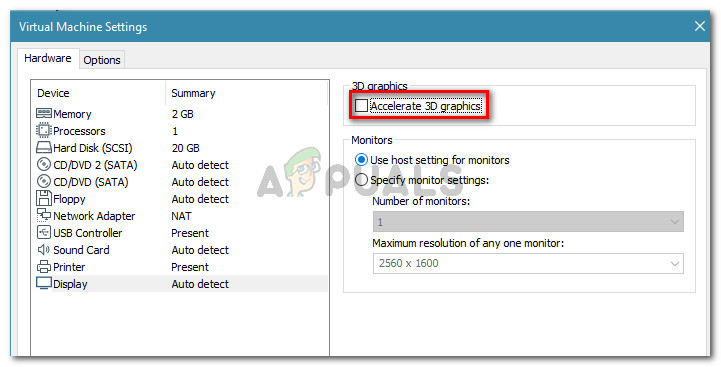Select the Printer row label
The width and height of the screenshot is (721, 367).
tap(69, 267)
